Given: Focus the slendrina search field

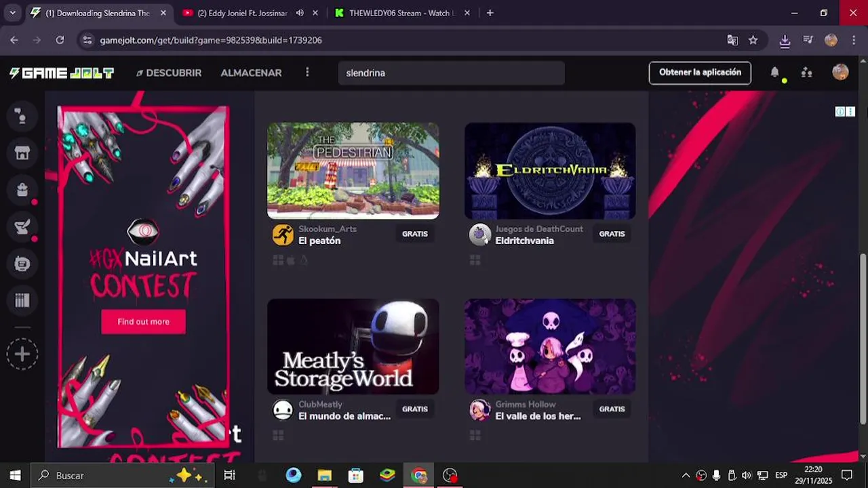Looking at the screenshot, I should 452,73.
